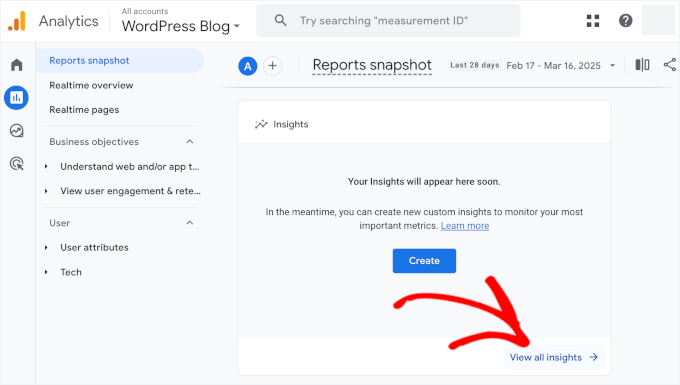680x385 pixels.
Task: Click the magnifier search icon
Action: pos(281,20)
